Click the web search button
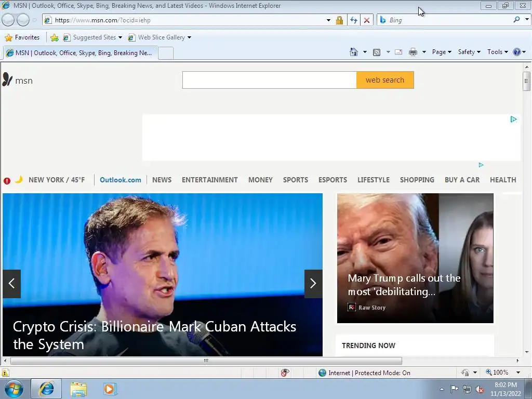The image size is (532, 399). pos(385,80)
